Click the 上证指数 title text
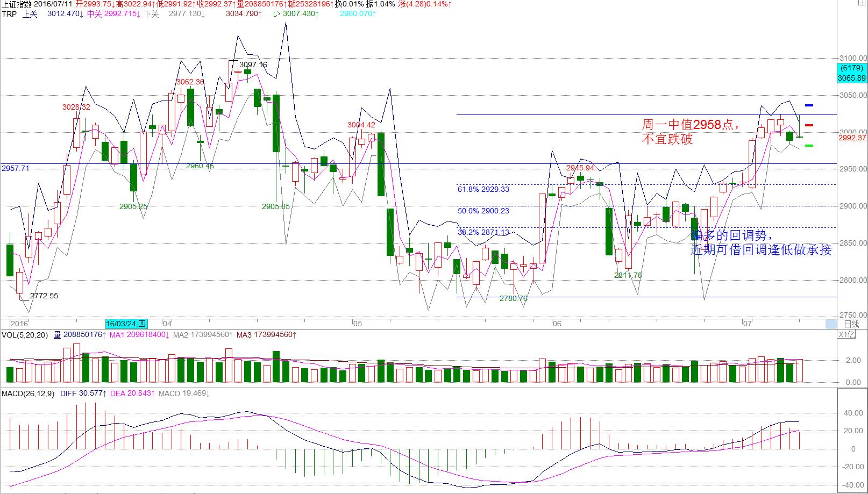The width and height of the screenshot is (868, 494). 17,4
